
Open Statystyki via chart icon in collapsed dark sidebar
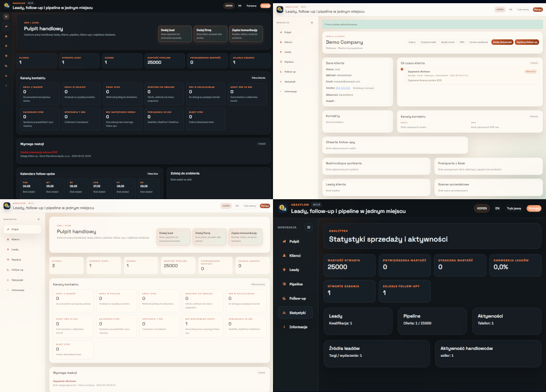6,76
